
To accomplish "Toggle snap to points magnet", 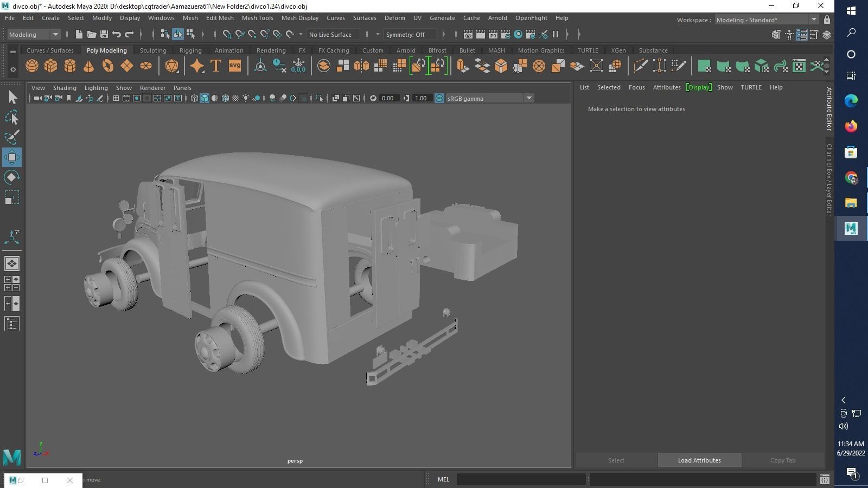I will tap(252, 35).
